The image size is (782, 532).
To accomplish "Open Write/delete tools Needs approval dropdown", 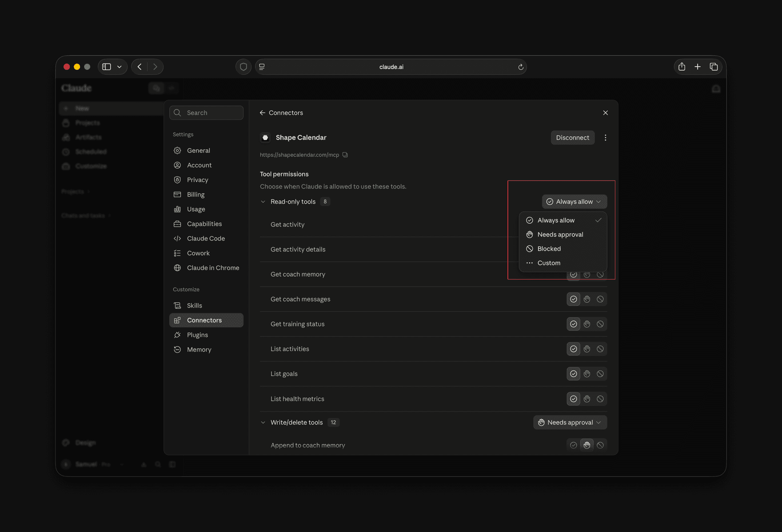I will 570,422.
